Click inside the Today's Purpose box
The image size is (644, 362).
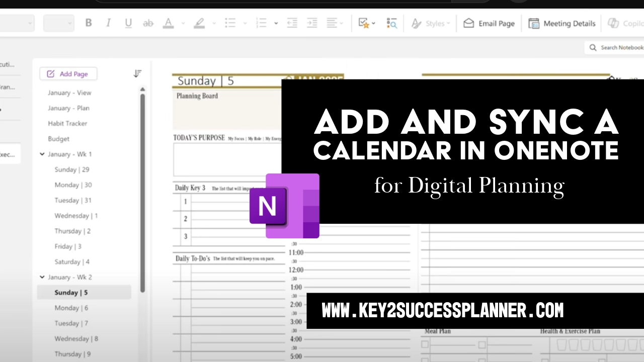pos(227,160)
